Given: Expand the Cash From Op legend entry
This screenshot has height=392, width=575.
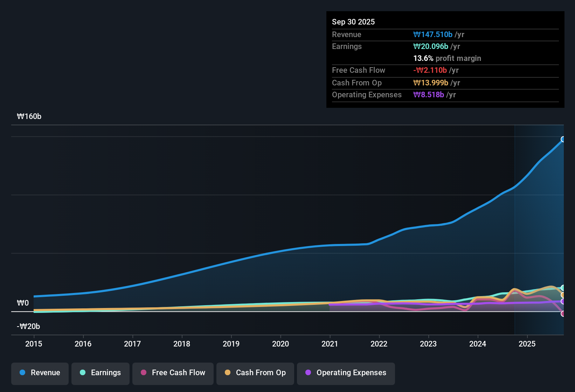Looking at the screenshot, I should (x=255, y=373).
